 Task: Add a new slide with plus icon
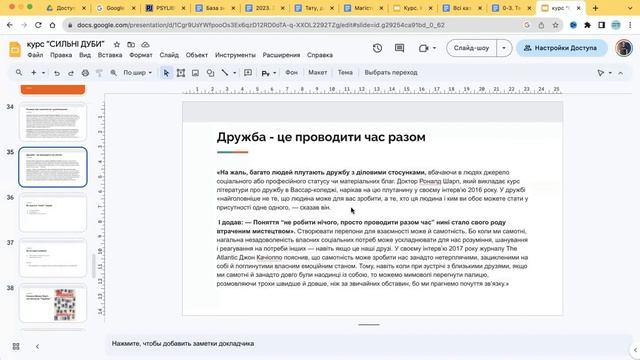pos(34,73)
